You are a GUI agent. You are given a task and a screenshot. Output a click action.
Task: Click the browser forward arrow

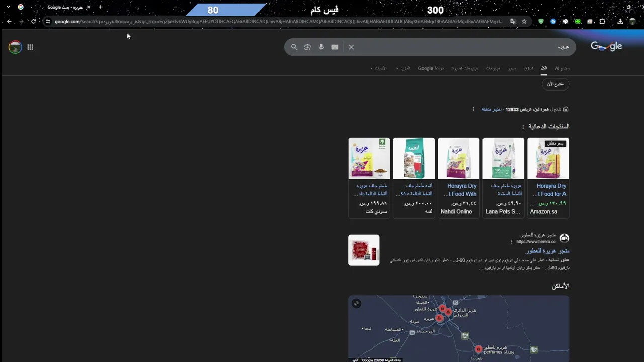(x=21, y=21)
